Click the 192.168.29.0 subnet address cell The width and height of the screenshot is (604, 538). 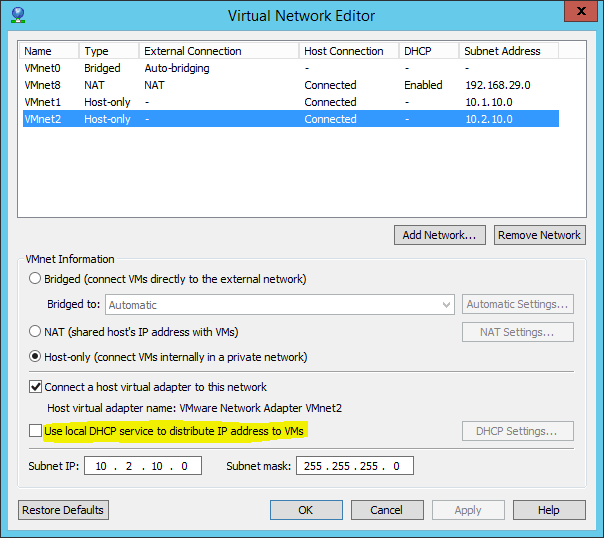point(498,85)
